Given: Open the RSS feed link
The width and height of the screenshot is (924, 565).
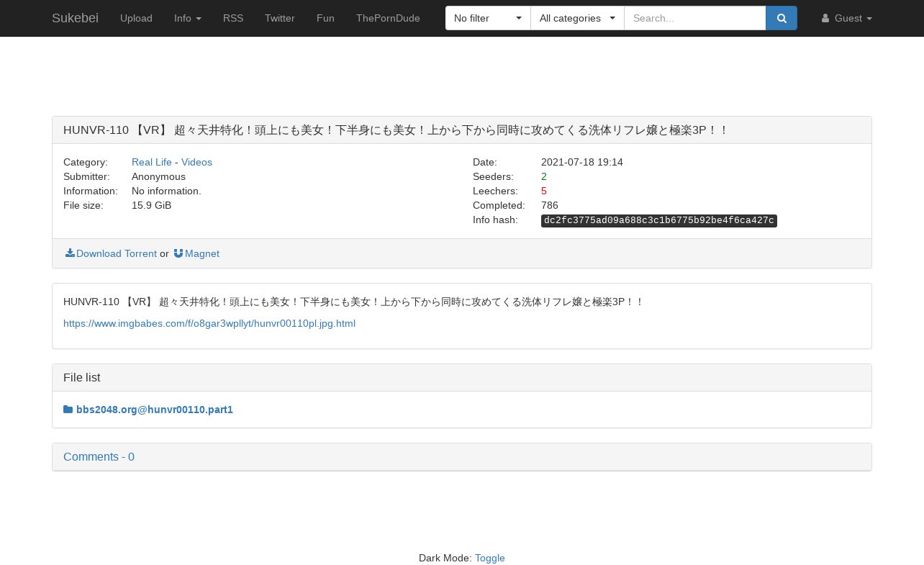Looking at the screenshot, I should [x=233, y=18].
